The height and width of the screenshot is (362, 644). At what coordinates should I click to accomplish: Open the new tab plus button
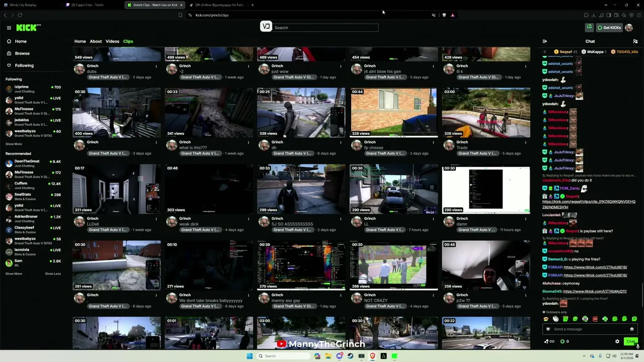(x=253, y=5)
